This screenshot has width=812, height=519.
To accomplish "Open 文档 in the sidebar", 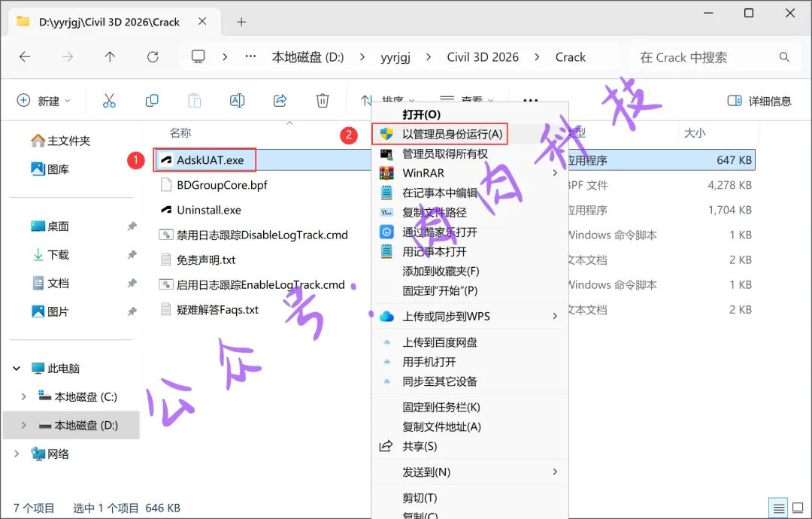I will [50, 284].
